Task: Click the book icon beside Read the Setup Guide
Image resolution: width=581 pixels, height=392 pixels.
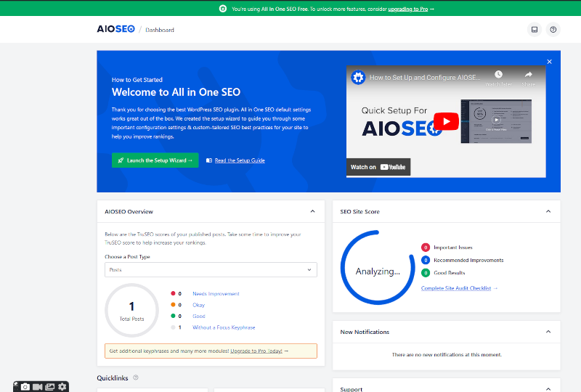Action: pyautogui.click(x=209, y=160)
